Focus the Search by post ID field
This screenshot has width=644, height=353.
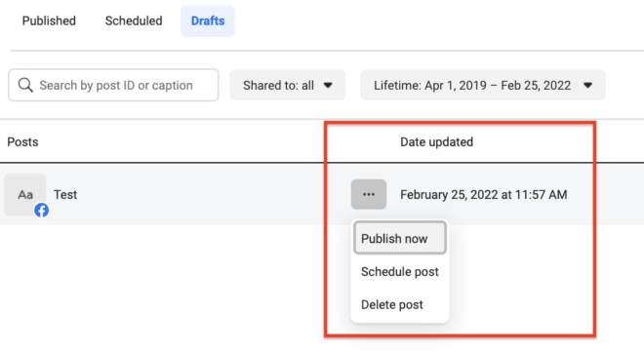pyautogui.click(x=113, y=85)
